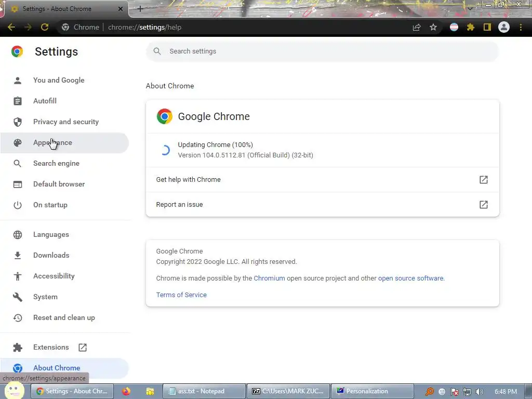The width and height of the screenshot is (532, 399).
Task: Click the round gray tray icon beside magnifier
Action: [442, 392]
